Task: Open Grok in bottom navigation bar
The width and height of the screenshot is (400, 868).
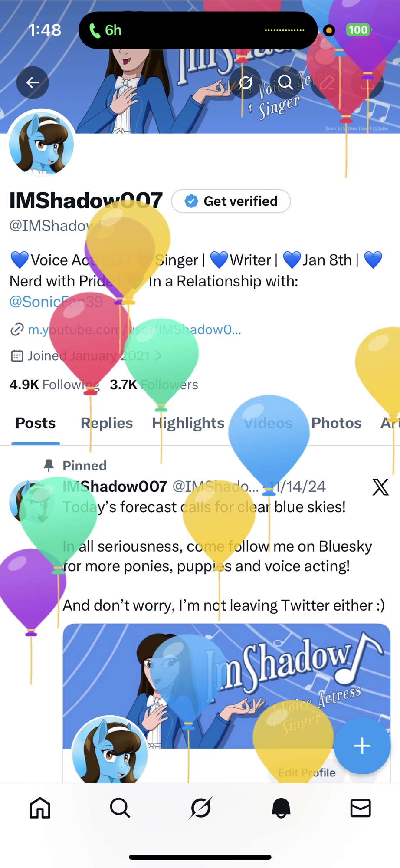Action: point(200,808)
